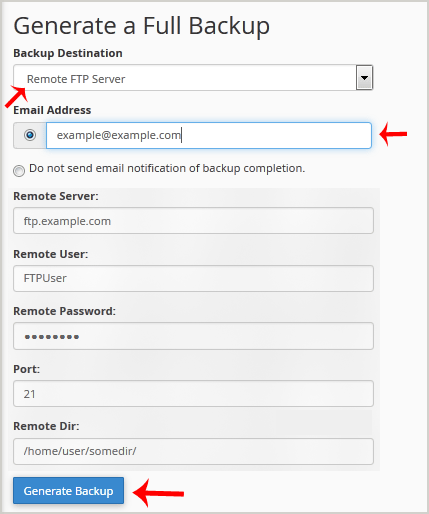Choose do not send email notification radio
Screen dimensions: 429x514
pyautogui.click(x=19, y=171)
